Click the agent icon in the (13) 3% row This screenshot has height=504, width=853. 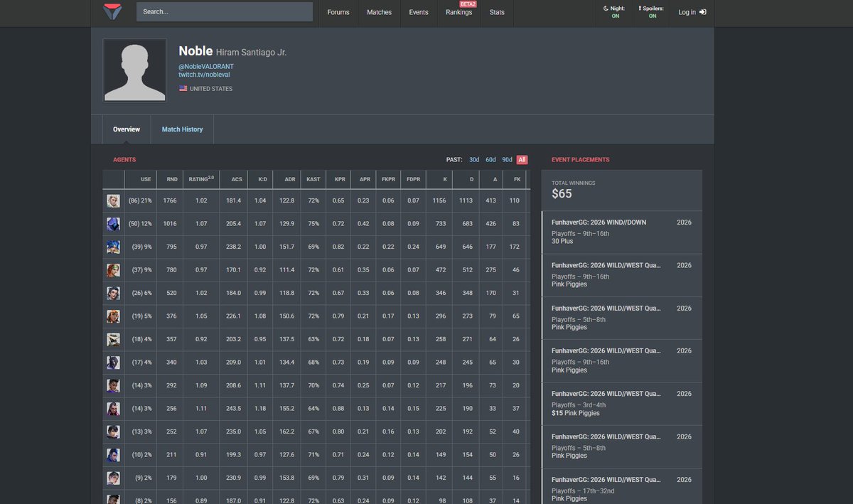(113, 431)
